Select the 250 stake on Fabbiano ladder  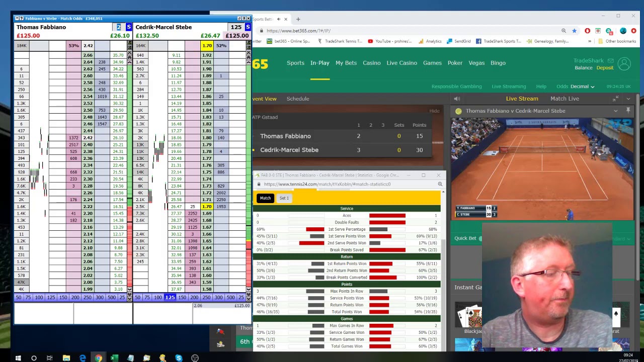[87, 298]
